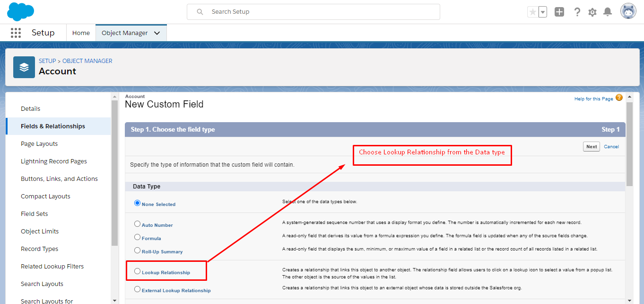Switch to the Home tab
Viewport: 644px width, 304px height.
coord(81,33)
